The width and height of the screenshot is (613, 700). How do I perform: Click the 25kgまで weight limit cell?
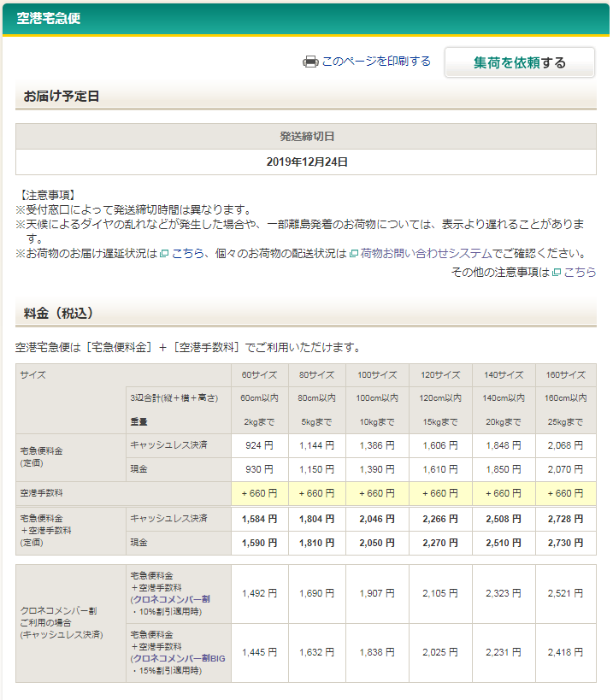click(x=566, y=422)
